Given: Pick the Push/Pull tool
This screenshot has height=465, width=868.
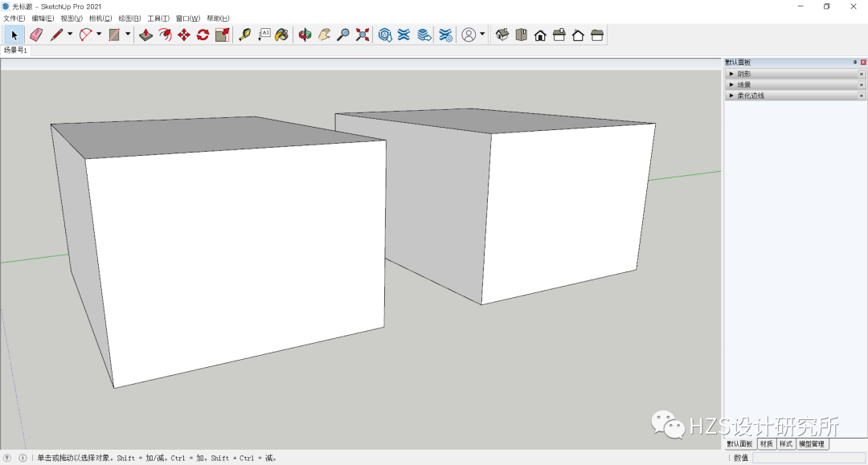Looking at the screenshot, I should (x=145, y=35).
